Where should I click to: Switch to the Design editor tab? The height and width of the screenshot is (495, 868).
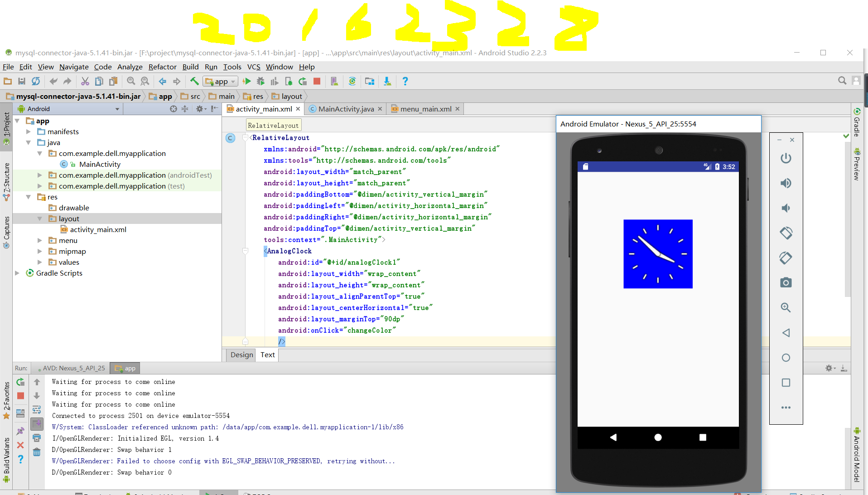[241, 354]
